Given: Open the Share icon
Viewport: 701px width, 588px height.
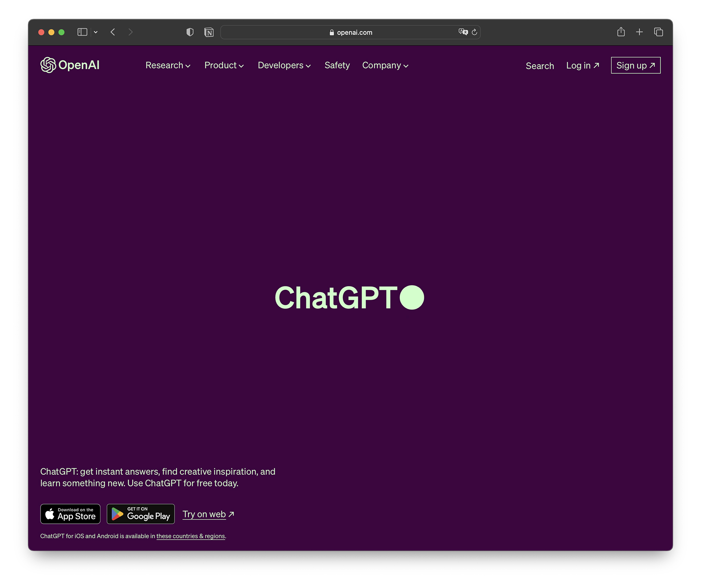Looking at the screenshot, I should pos(621,32).
